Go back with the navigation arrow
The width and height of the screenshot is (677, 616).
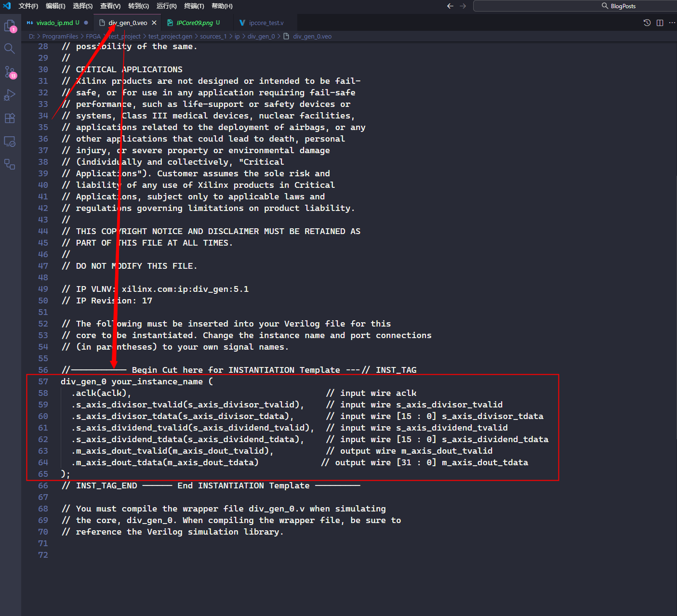click(450, 6)
